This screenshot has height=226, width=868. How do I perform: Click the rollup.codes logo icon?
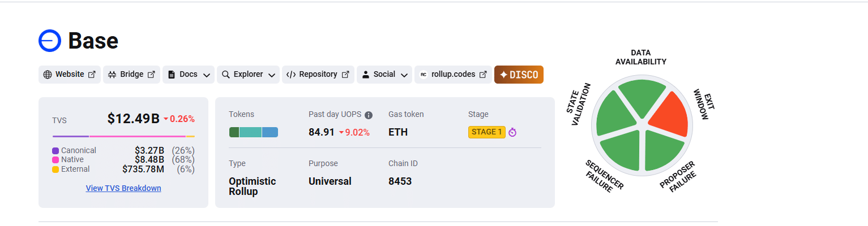(424, 75)
